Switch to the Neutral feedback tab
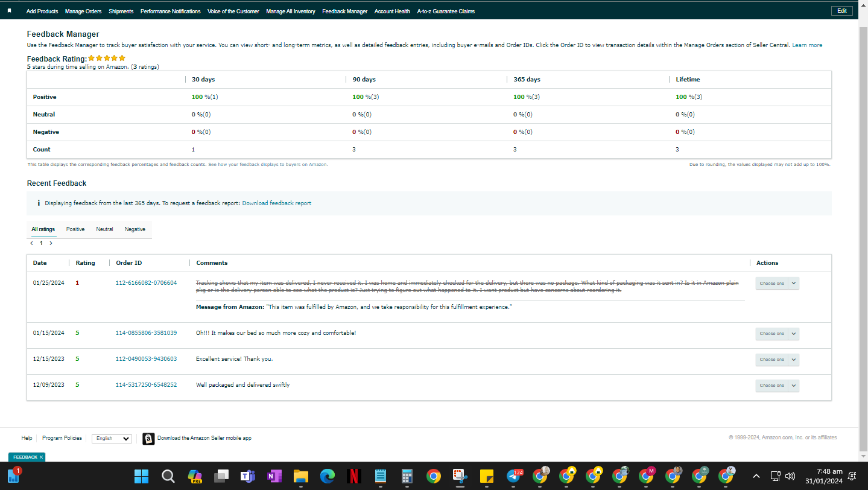Image resolution: width=868 pixels, height=490 pixels. click(x=105, y=229)
